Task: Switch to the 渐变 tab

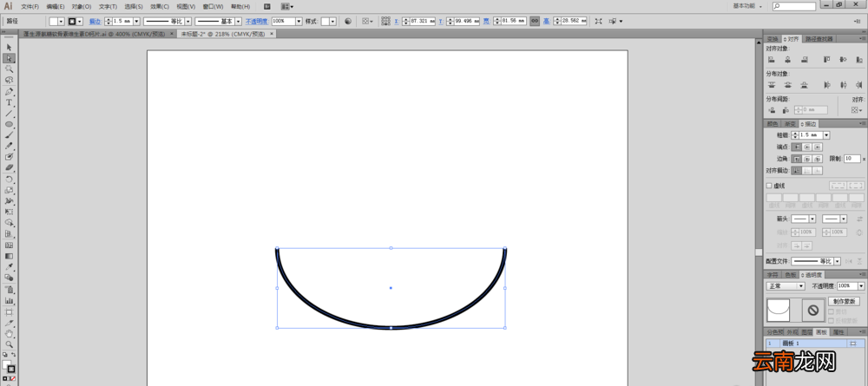Action: (789, 124)
